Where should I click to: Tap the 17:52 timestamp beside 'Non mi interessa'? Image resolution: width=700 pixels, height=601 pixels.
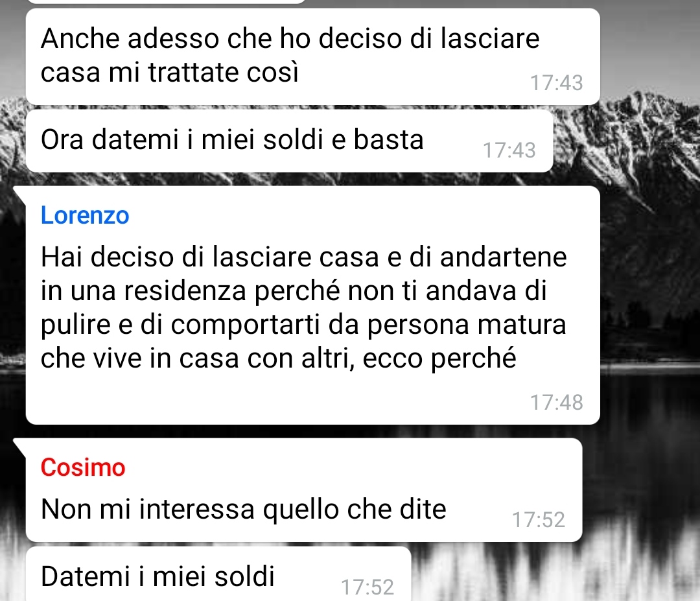point(539,520)
